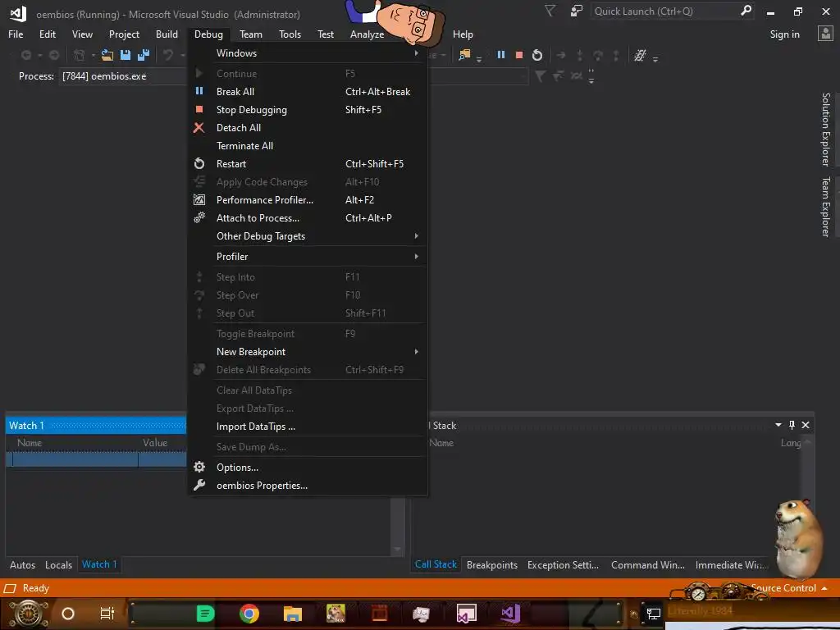Click the Attach to Process gears icon
The height and width of the screenshot is (630, 840).
[199, 217]
